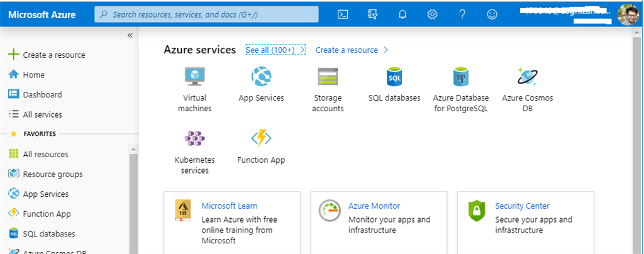Open Azure Database for PostgreSQL icon

(x=461, y=76)
